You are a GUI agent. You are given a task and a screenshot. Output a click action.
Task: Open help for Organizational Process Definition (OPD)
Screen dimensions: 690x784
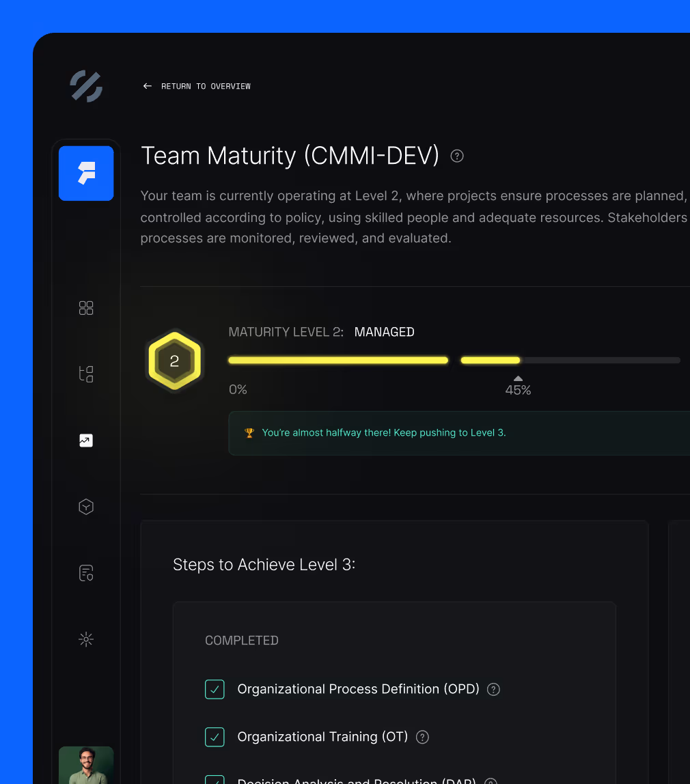(x=493, y=690)
